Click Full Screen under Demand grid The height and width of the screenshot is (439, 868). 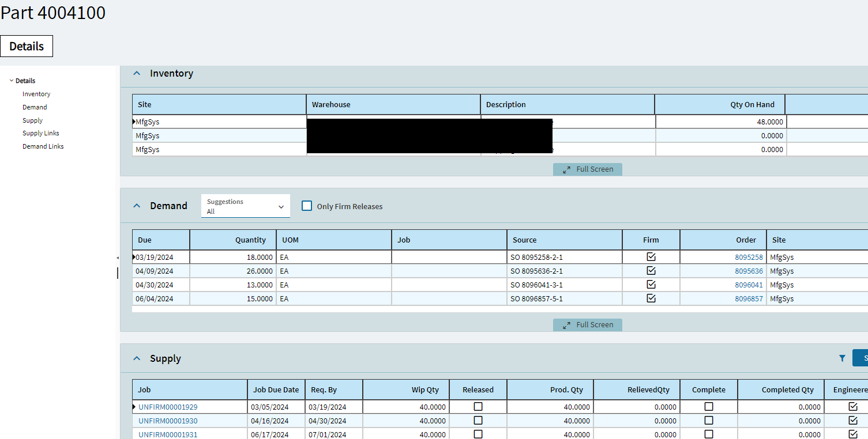[588, 325]
